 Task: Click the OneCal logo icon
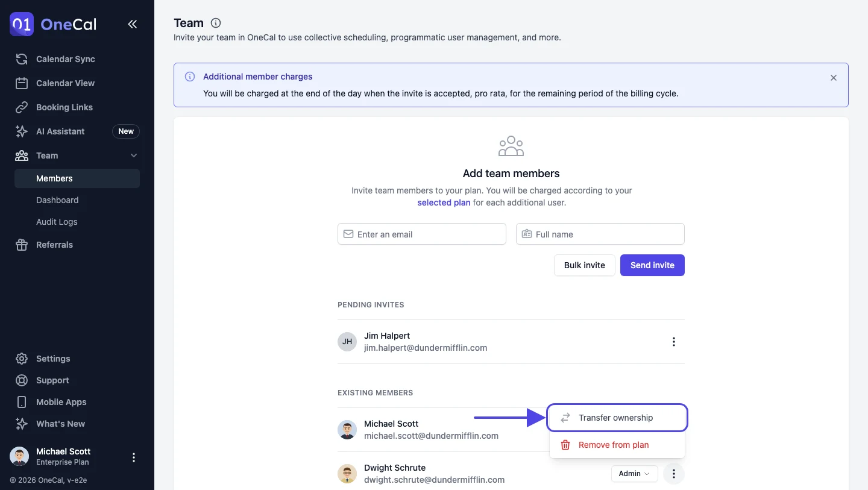[x=22, y=24]
